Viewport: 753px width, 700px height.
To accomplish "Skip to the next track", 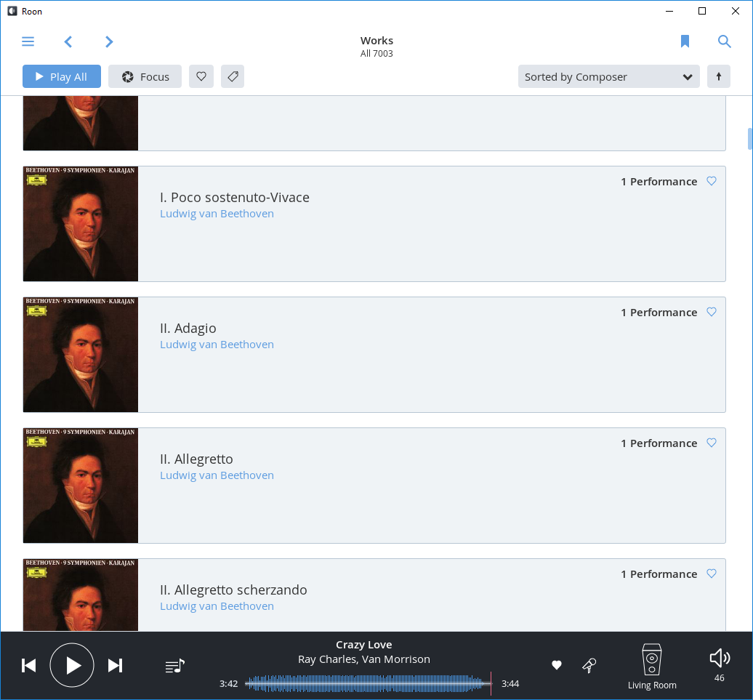I will 116,665.
